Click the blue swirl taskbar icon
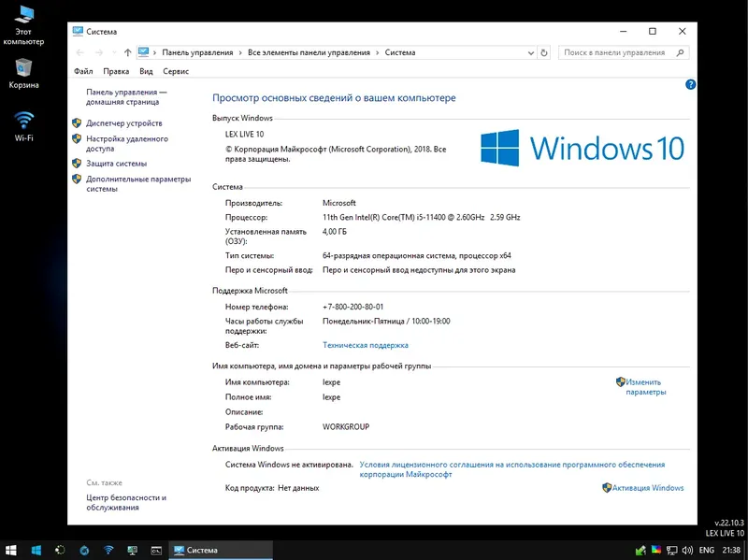The height and width of the screenshot is (560, 748). (84, 550)
